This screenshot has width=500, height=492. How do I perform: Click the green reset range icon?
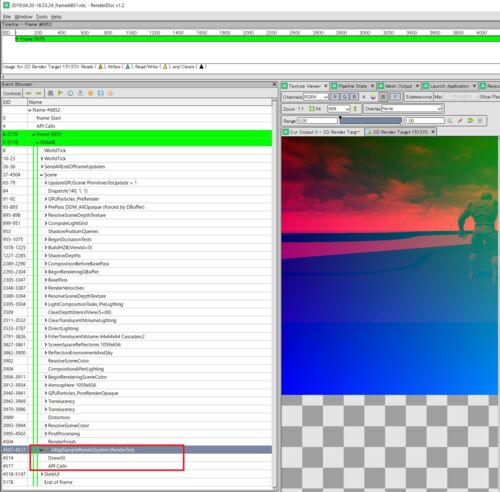coord(470,121)
